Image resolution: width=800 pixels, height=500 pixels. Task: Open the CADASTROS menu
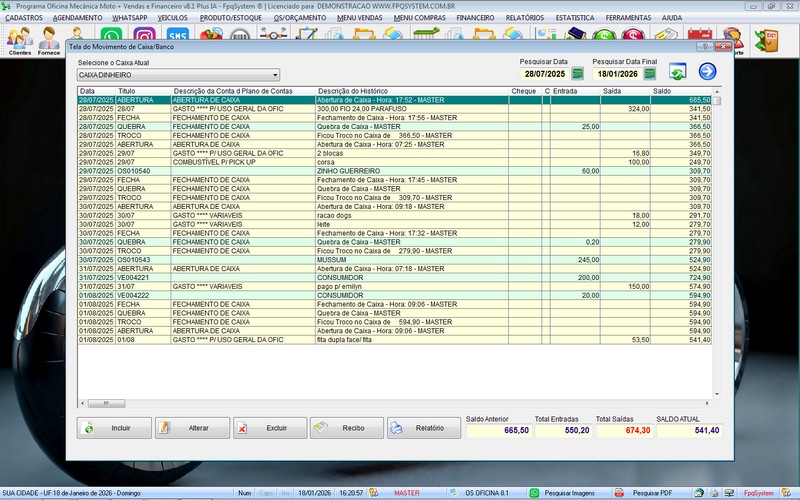[23, 18]
